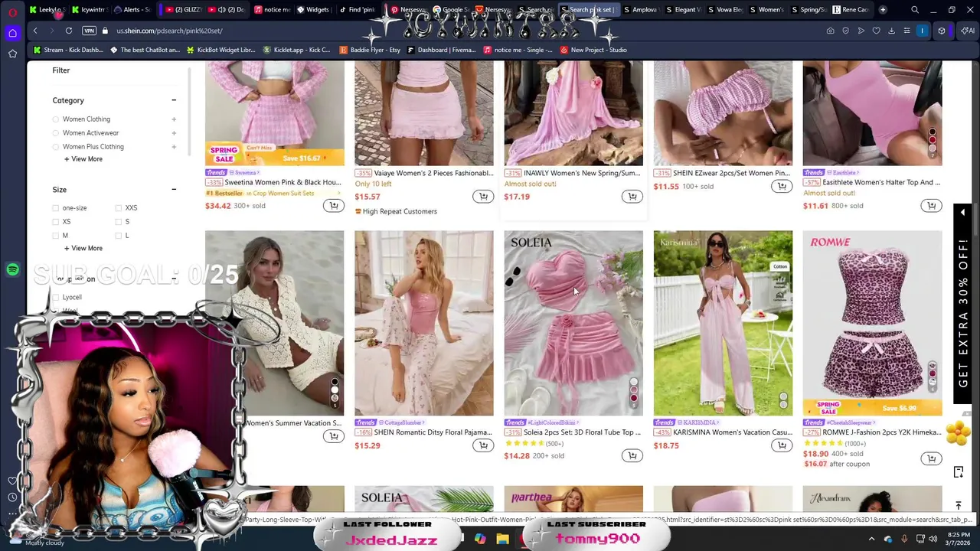The height and width of the screenshot is (551, 980).
Task: Add KARISMINA Vacation set to cart
Action: point(781,445)
